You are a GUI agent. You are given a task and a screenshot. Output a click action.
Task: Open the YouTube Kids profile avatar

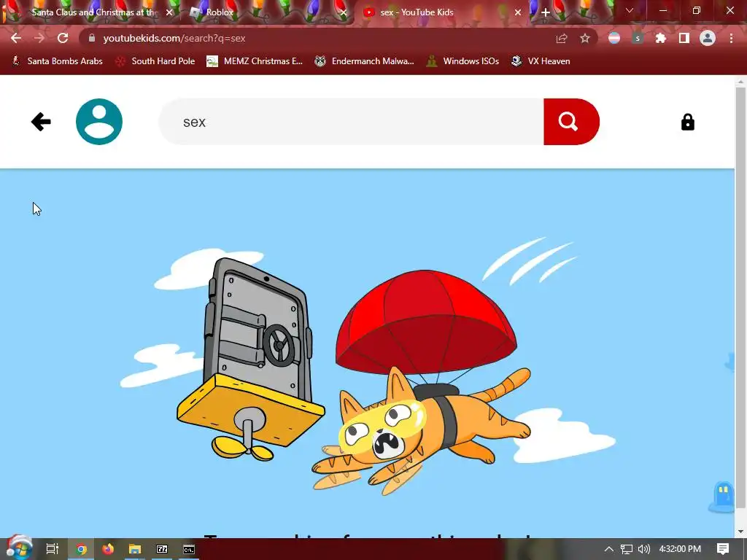[99, 122]
